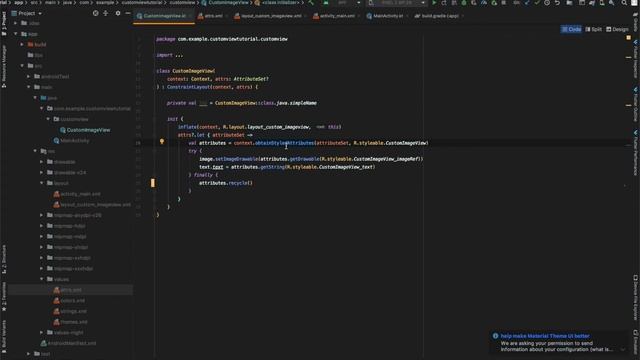This screenshot has height=360, width=640.
Task: Click the Build hammer icon
Action: [311, 3]
